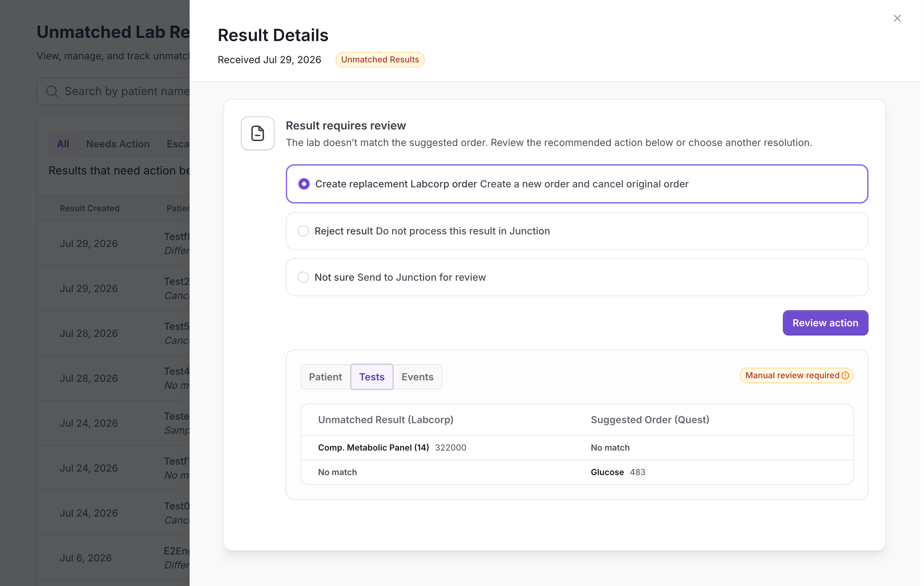Switch to the Patient tab
The image size is (924, 586).
pos(325,377)
